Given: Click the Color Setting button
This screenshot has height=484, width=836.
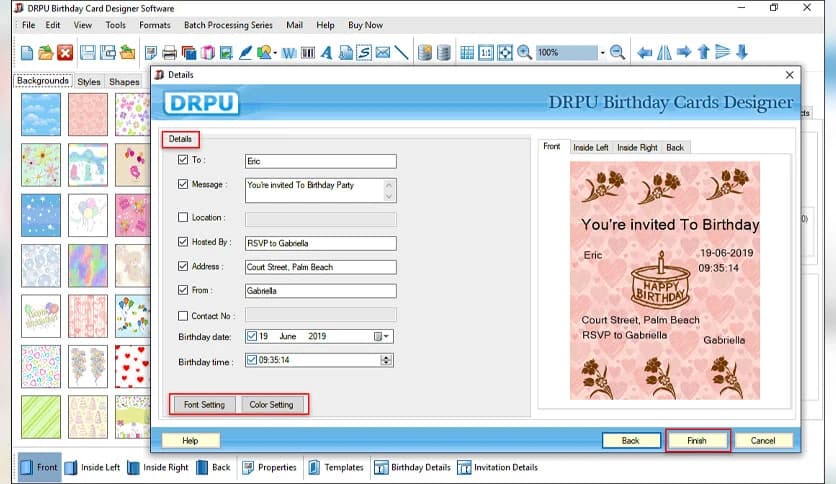Looking at the screenshot, I should (272, 405).
